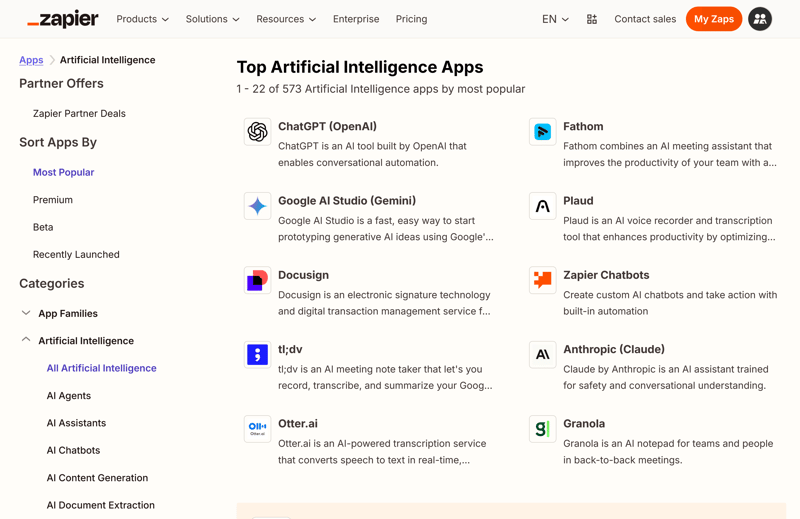Viewport: 800px width, 519px height.
Task: Open the Granola app icon
Action: (542, 429)
